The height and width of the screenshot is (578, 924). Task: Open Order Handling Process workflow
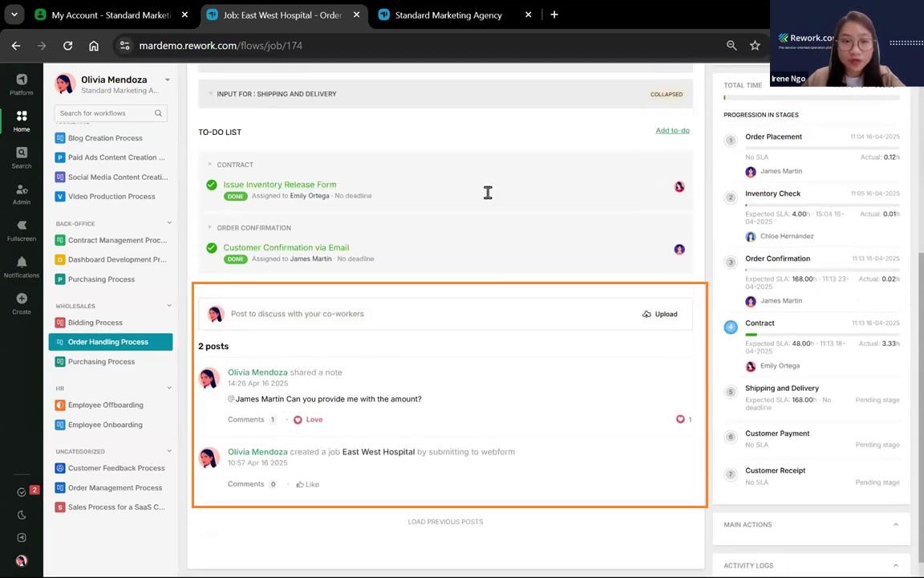click(111, 342)
